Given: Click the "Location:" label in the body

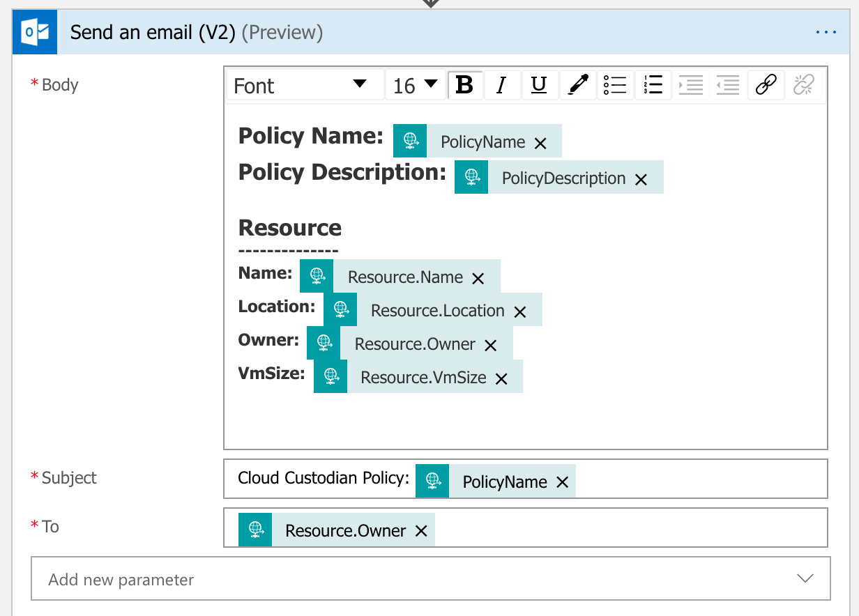Looking at the screenshot, I should coord(277,307).
